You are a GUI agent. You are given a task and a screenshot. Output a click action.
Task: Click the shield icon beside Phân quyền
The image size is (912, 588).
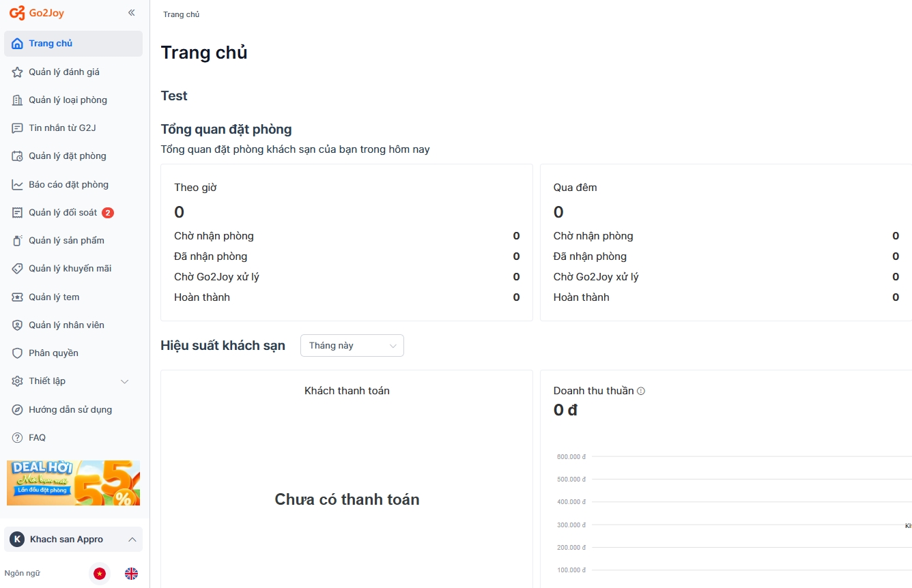(18, 353)
